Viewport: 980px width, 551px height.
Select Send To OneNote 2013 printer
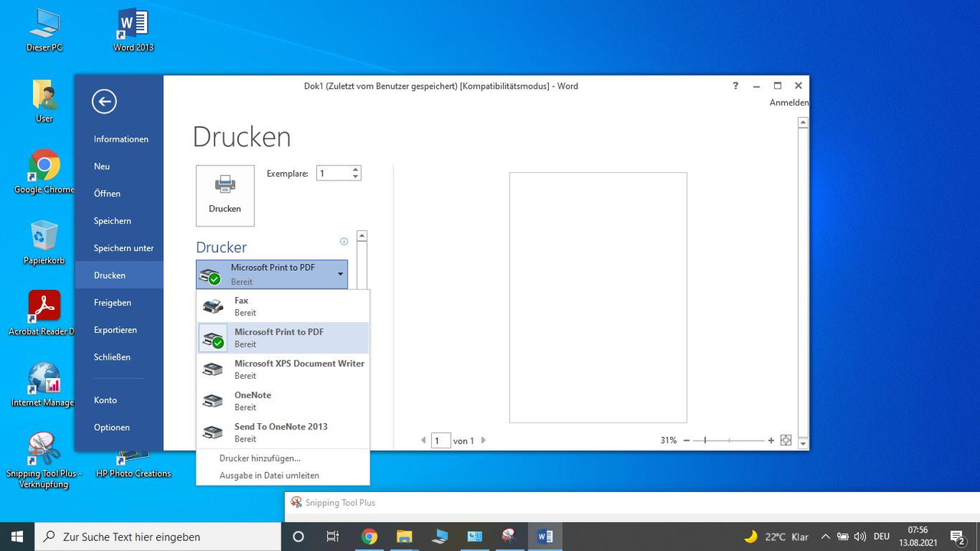coord(283,432)
